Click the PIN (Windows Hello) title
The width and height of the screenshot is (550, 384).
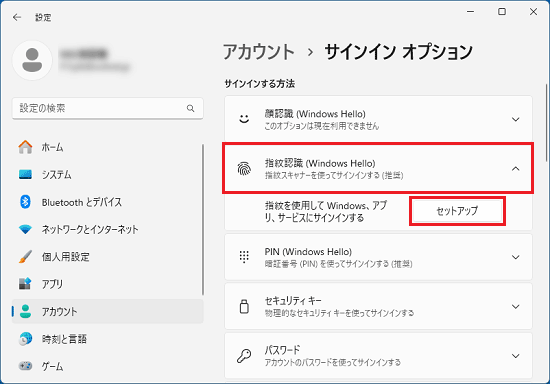click(308, 251)
